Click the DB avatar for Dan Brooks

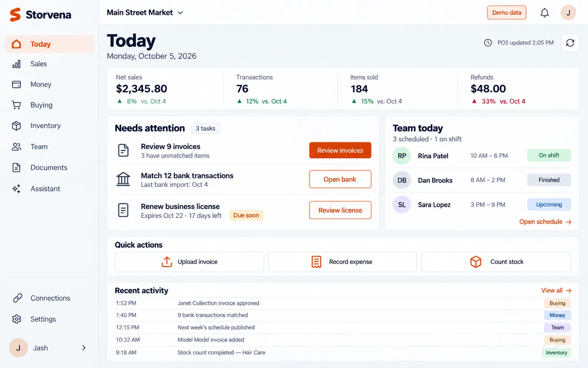click(x=402, y=180)
